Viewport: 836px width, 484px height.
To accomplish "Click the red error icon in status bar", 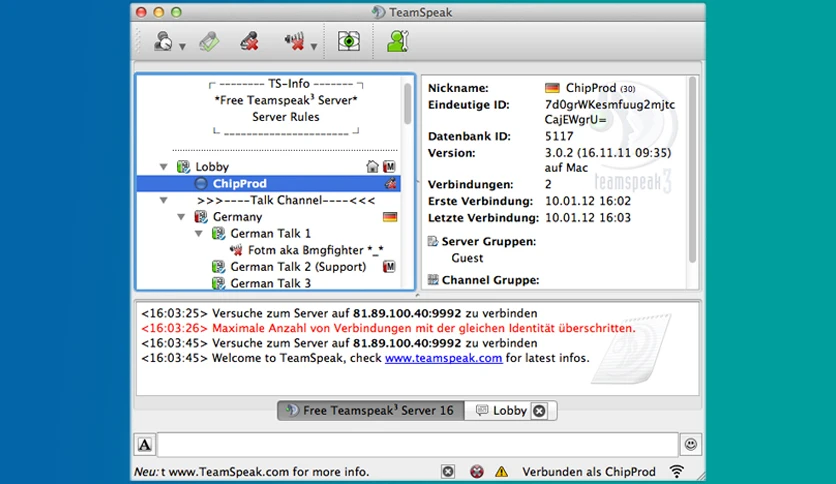I will [477, 472].
